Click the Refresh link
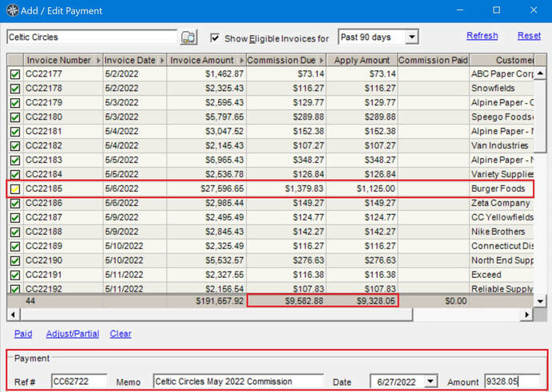552x392 pixels. click(x=482, y=36)
